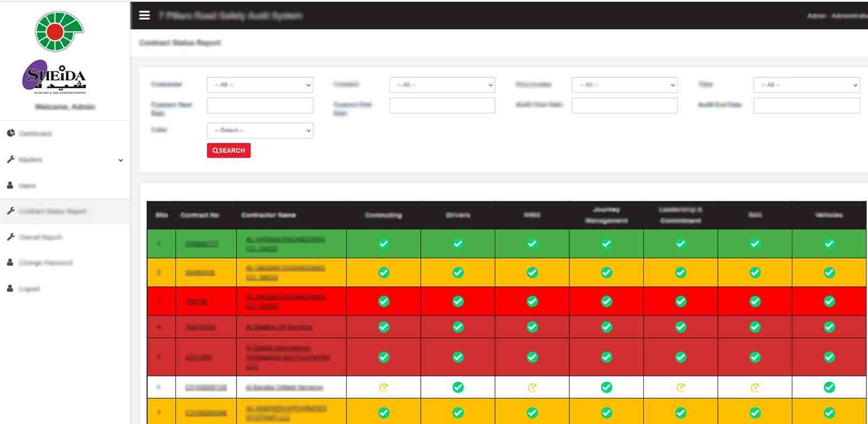The image size is (868, 424).
Task: Toggle the hamburger menu in the header
Action: 144,16
